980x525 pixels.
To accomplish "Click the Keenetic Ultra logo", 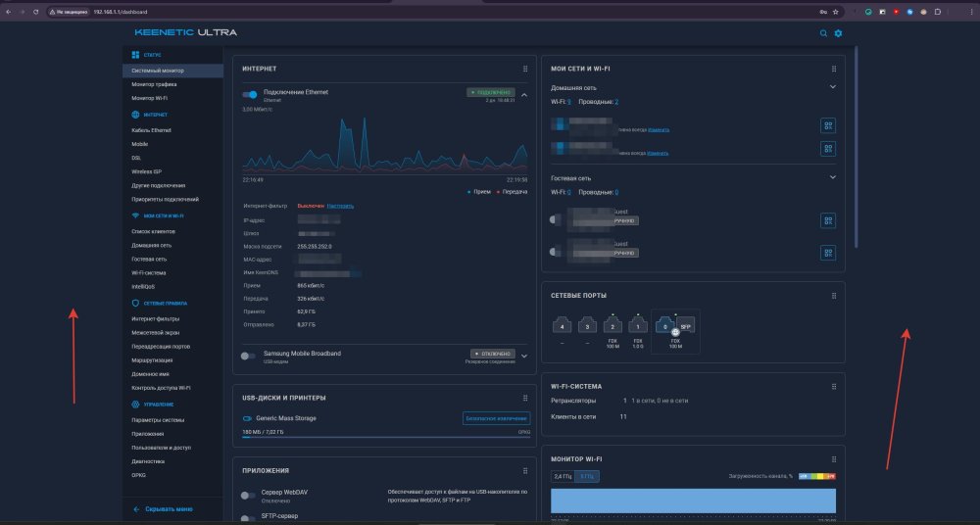I will click(x=185, y=32).
